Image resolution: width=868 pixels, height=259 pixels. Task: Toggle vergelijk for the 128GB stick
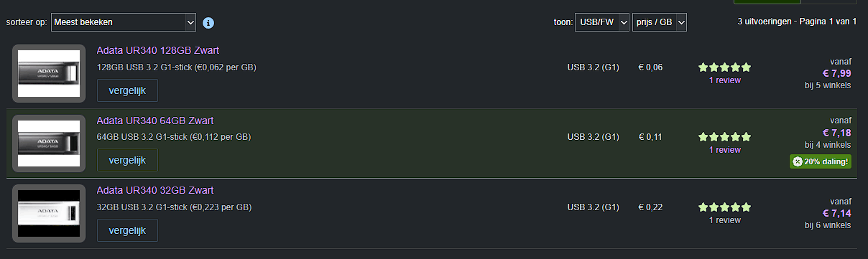tap(127, 90)
